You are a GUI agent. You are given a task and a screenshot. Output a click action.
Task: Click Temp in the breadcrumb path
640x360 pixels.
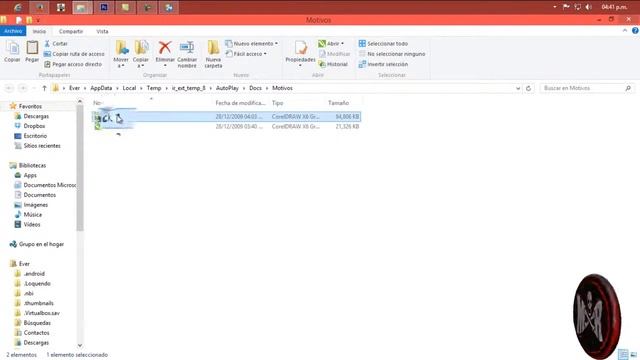coord(154,88)
